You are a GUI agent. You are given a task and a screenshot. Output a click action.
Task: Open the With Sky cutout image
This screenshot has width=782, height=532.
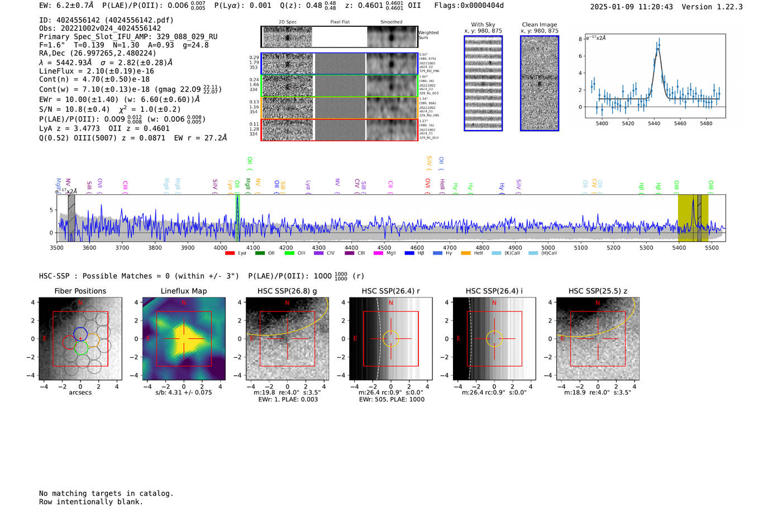483,83
